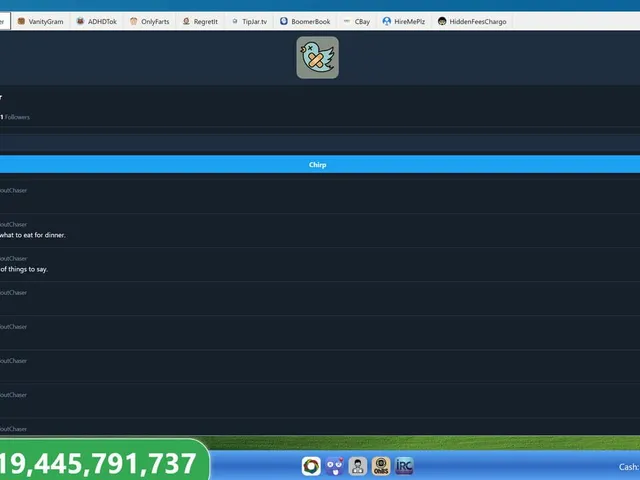
Task: Open the person avatar taskbar icon
Action: (358, 466)
